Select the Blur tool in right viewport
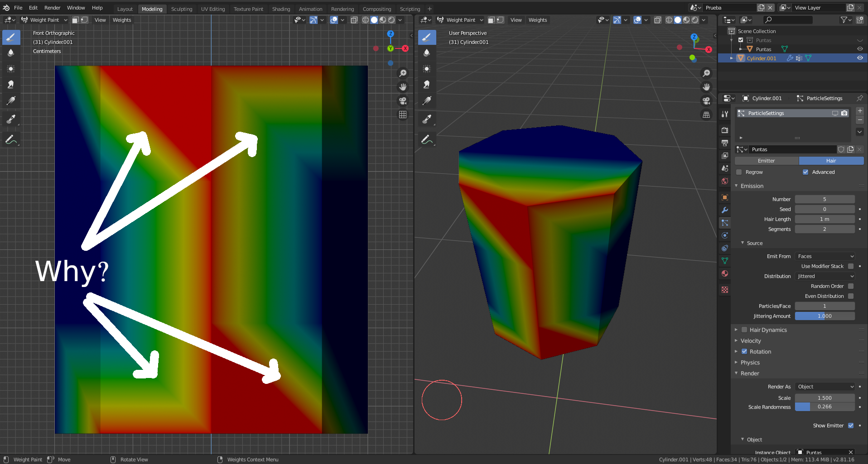This screenshot has height=464, width=868. [427, 53]
